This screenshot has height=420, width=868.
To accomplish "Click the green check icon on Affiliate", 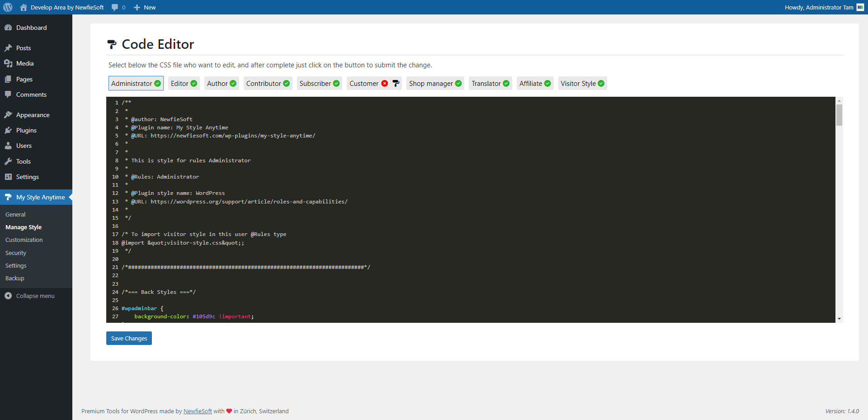I will 547,83.
